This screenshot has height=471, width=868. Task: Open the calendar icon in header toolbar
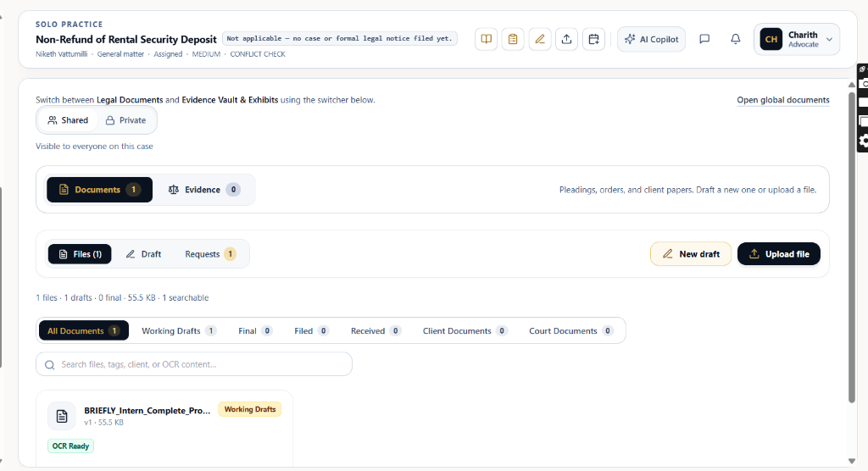coord(593,39)
